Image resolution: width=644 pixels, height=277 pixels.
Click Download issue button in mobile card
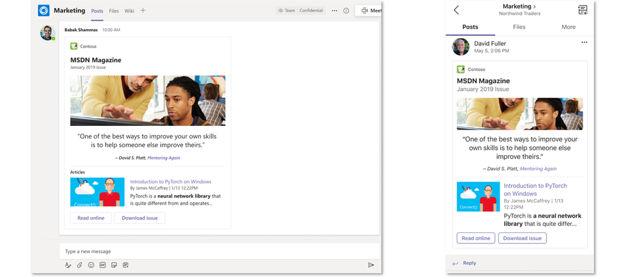coord(522,238)
